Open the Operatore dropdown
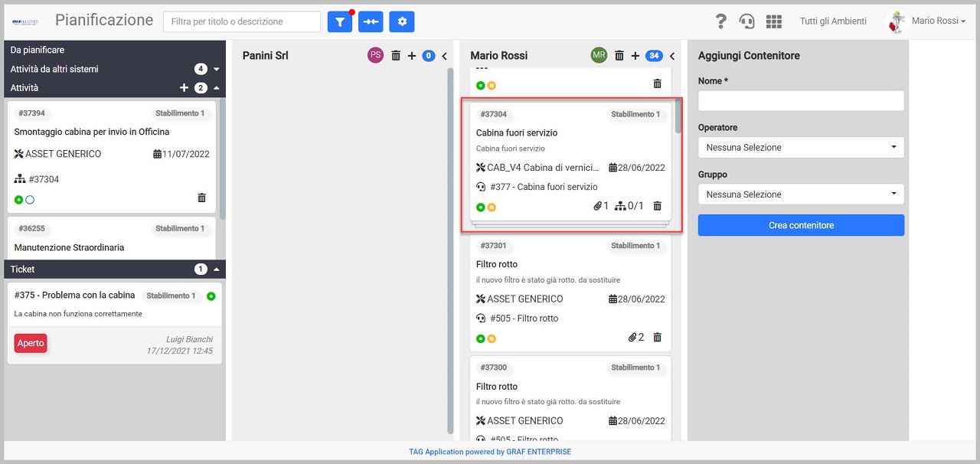The height and width of the screenshot is (464, 980). tap(801, 147)
